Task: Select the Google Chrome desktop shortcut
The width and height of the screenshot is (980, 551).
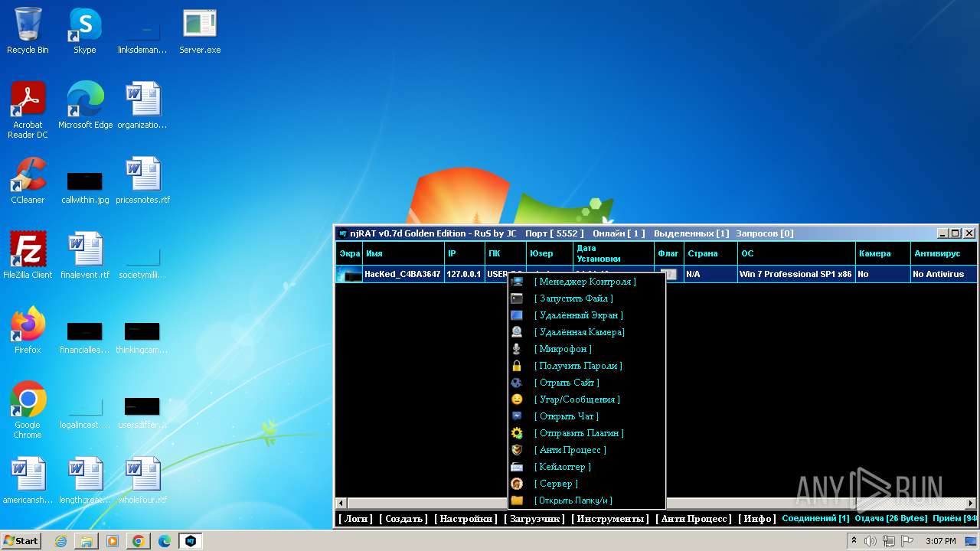Action: tap(28, 410)
